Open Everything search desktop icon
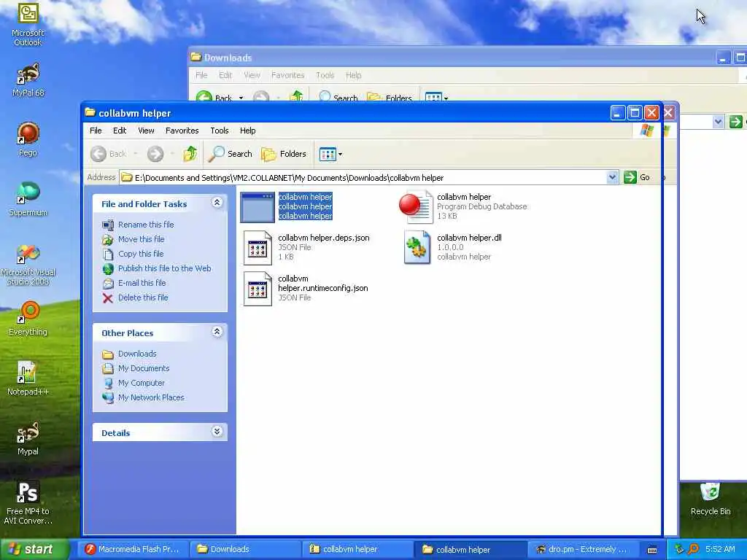Viewport: 747px width, 560px height. 28,318
